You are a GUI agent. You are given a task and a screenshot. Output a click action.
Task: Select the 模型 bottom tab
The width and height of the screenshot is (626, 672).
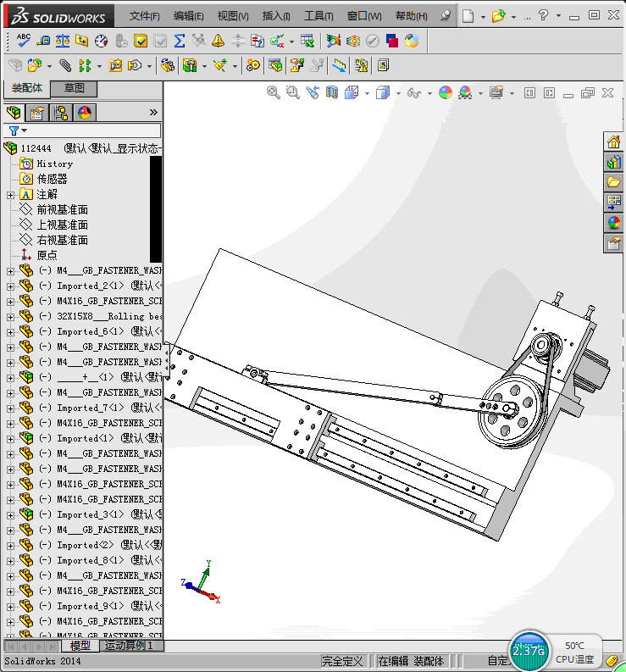click(x=80, y=646)
